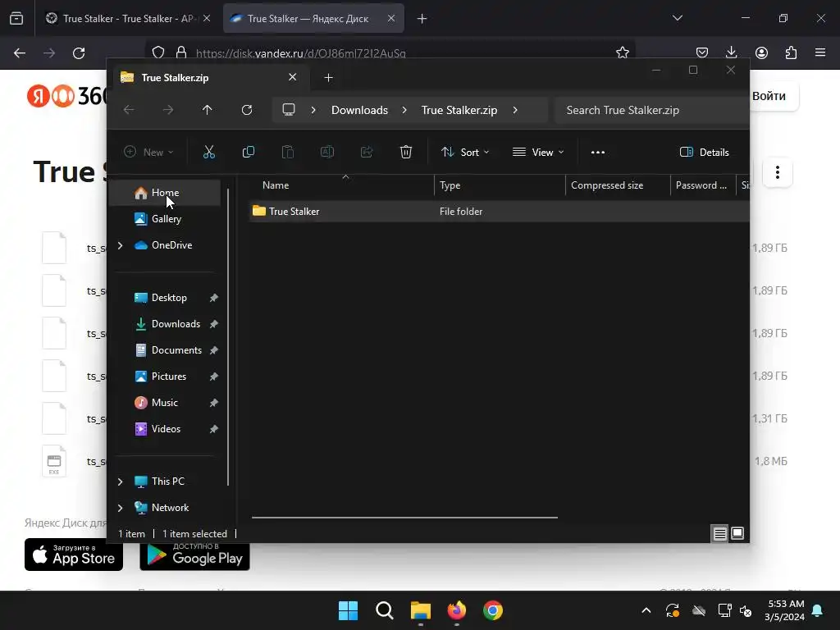Reload the Firefox page
This screenshot has height=630, width=840.
79,53
